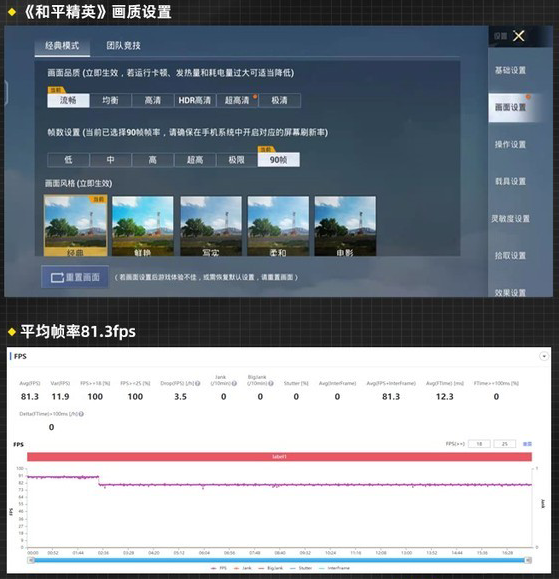Click help icon beside Delta(FTime)>100ms
Viewport: 559px width, 579px height.
tap(81, 414)
